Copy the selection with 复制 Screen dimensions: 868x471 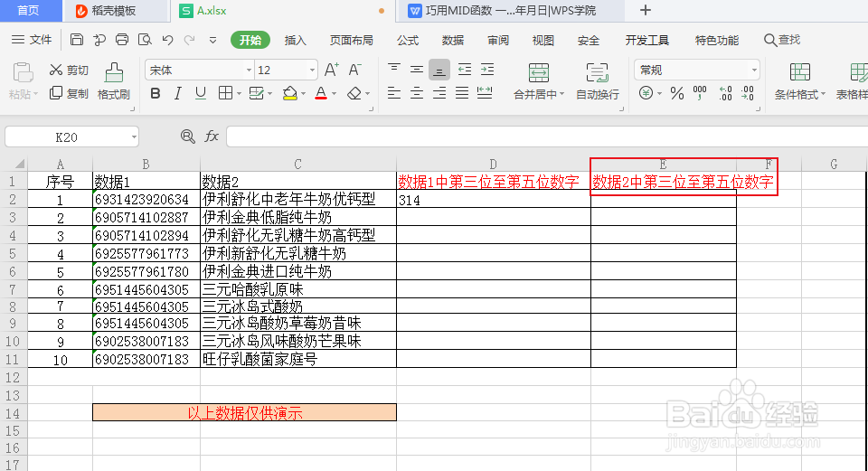click(69, 93)
